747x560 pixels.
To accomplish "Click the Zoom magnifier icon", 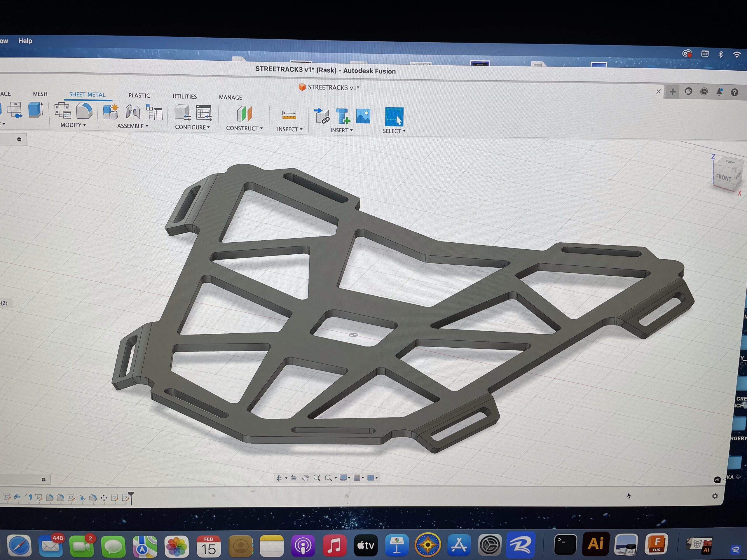I will [317, 478].
